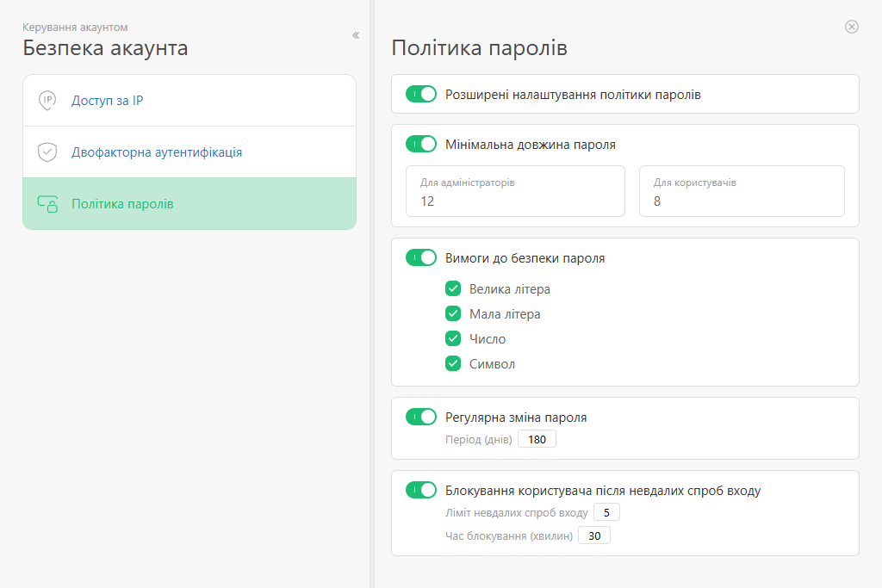Disable Мінімальна довжина пароля switch
Image resolution: width=882 pixels, height=588 pixels.
tap(421, 144)
